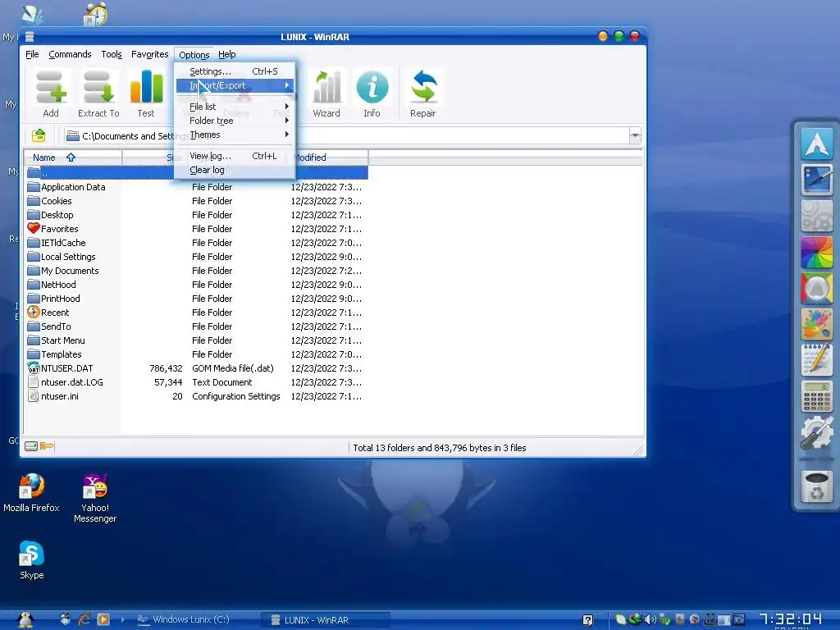Select the Cookies folder row
This screenshot has height=630, width=840.
coord(196,201)
